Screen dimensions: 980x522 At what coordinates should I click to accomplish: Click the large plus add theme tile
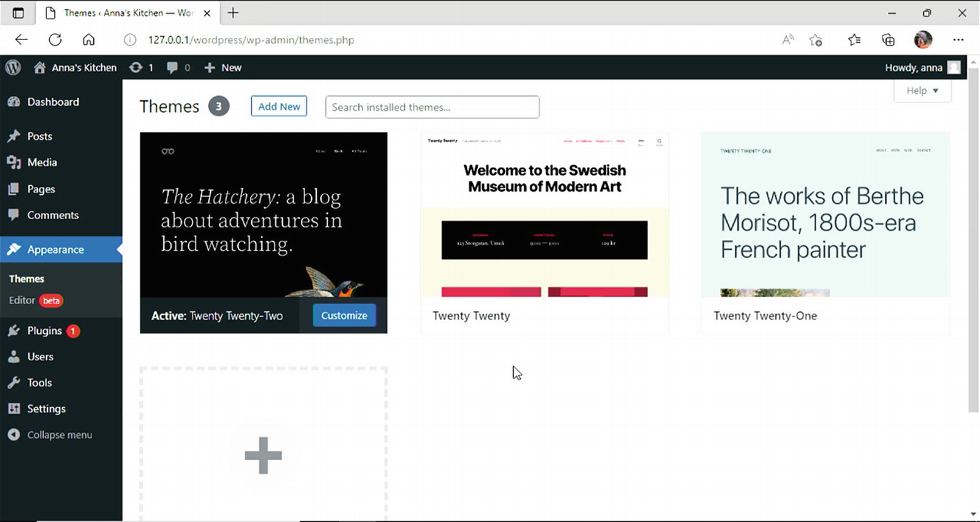pos(263,455)
